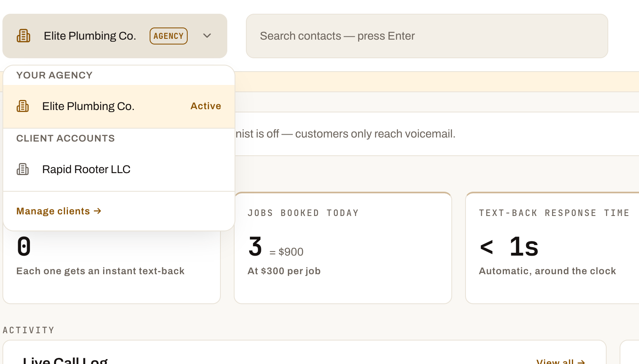Click the building icon beside Rapid Rooter LLC
Viewport: 639px width, 364px height.
point(23,169)
